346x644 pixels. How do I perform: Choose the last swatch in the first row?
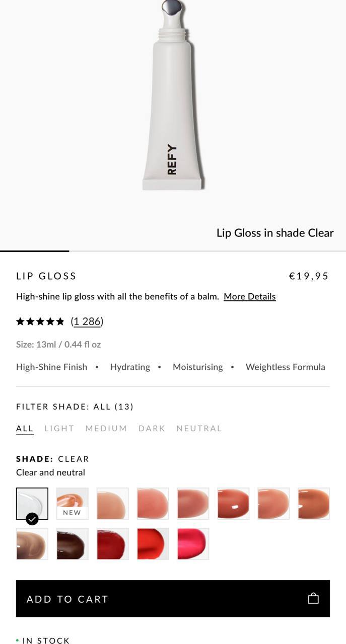(x=314, y=503)
